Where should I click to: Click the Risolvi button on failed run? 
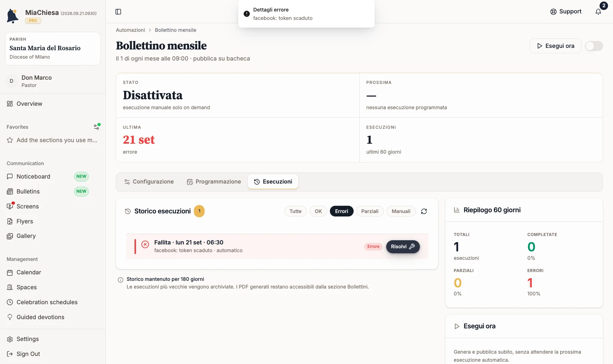coord(403,247)
